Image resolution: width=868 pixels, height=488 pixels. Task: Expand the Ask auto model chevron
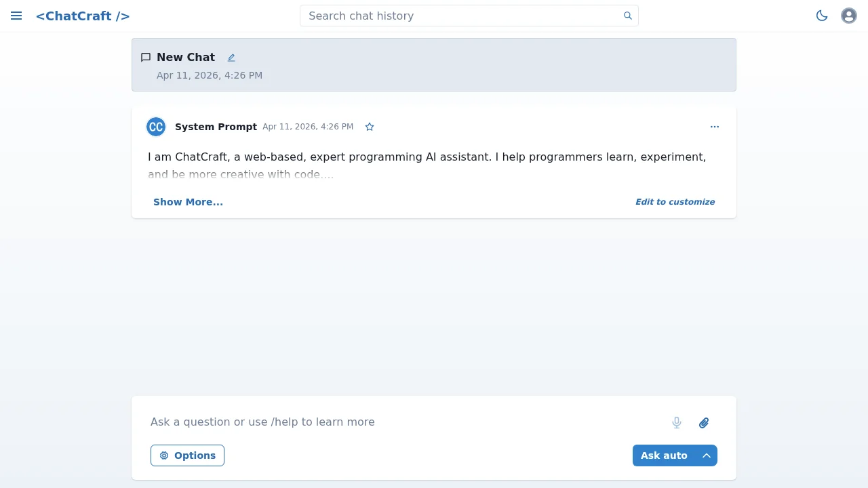coord(707,455)
